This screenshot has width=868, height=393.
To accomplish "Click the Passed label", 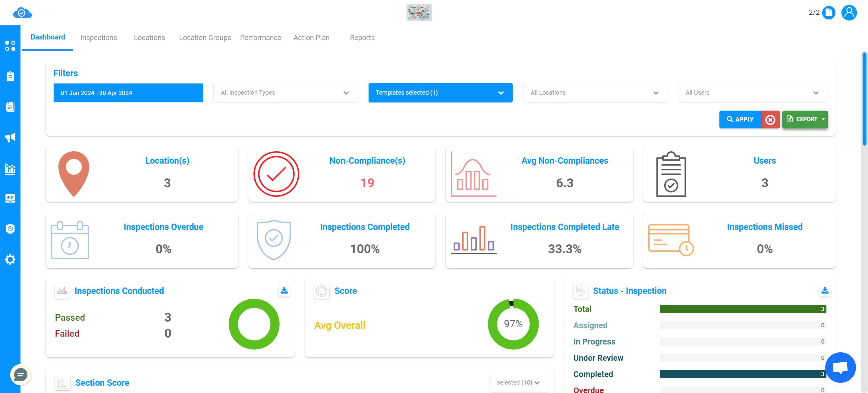I will pyautogui.click(x=70, y=317).
